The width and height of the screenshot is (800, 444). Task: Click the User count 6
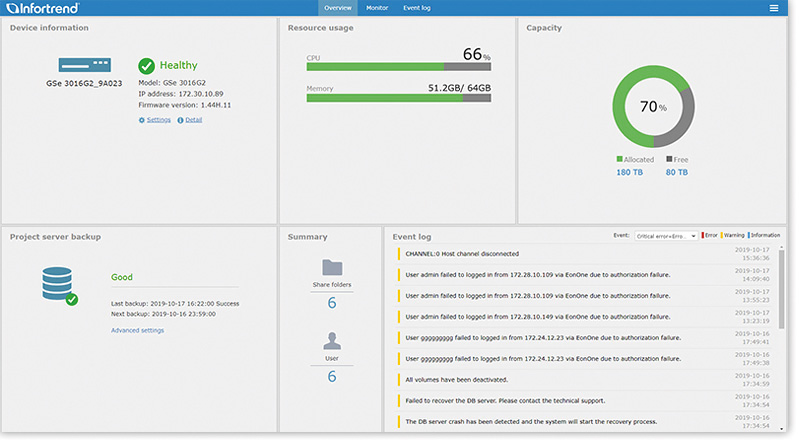pyautogui.click(x=332, y=377)
